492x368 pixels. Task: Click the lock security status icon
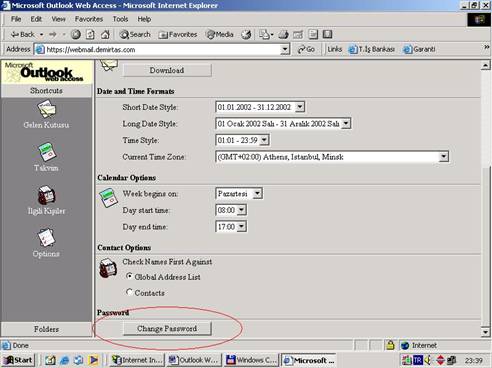[390, 345]
